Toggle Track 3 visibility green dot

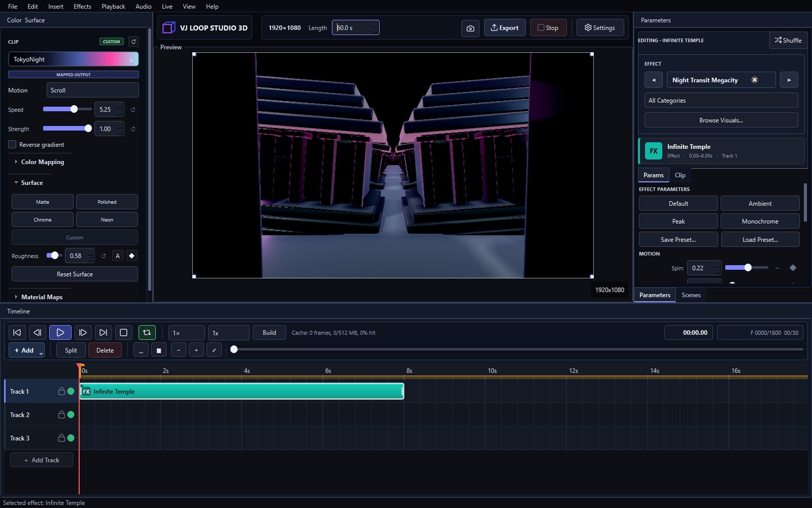(71, 438)
